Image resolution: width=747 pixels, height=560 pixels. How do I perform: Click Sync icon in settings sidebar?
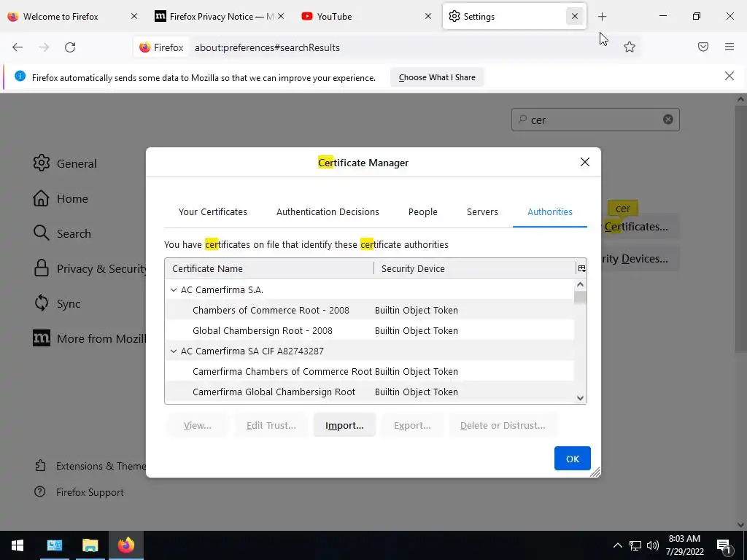42,303
